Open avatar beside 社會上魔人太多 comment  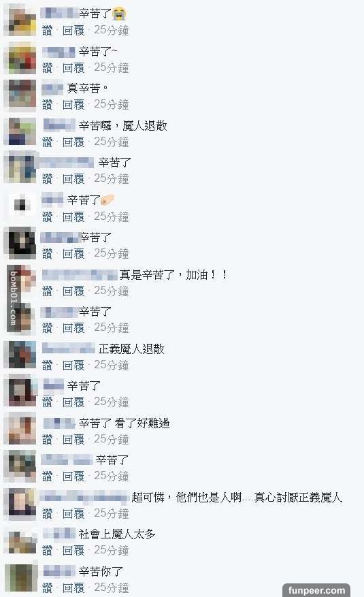point(20,540)
